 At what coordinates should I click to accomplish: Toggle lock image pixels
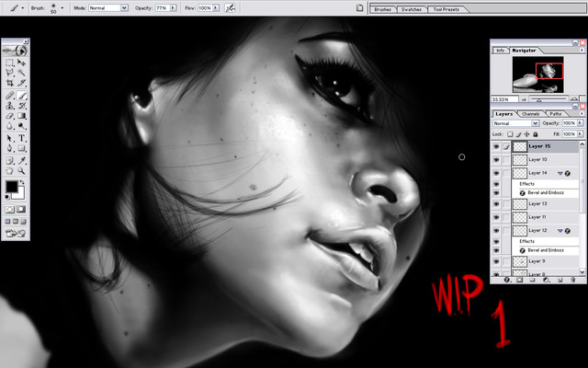[x=518, y=134]
